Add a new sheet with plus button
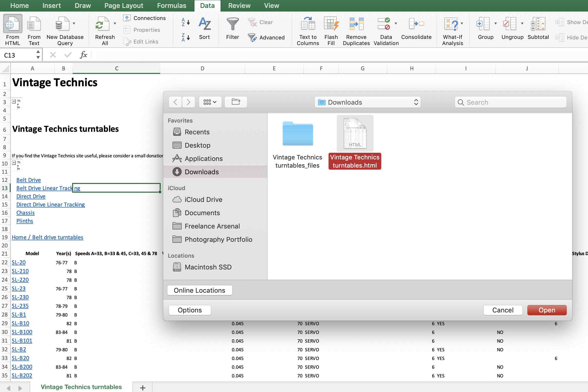588x392 pixels. pyautogui.click(x=143, y=387)
